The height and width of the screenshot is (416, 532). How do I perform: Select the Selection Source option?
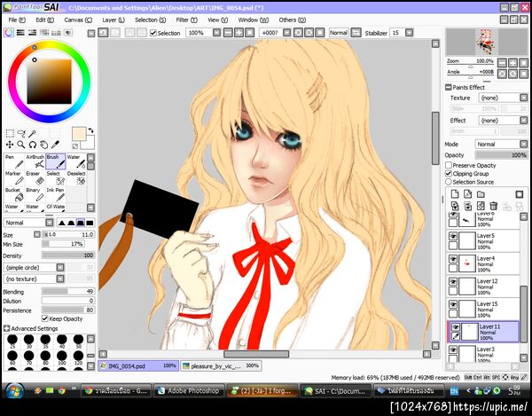pos(449,182)
